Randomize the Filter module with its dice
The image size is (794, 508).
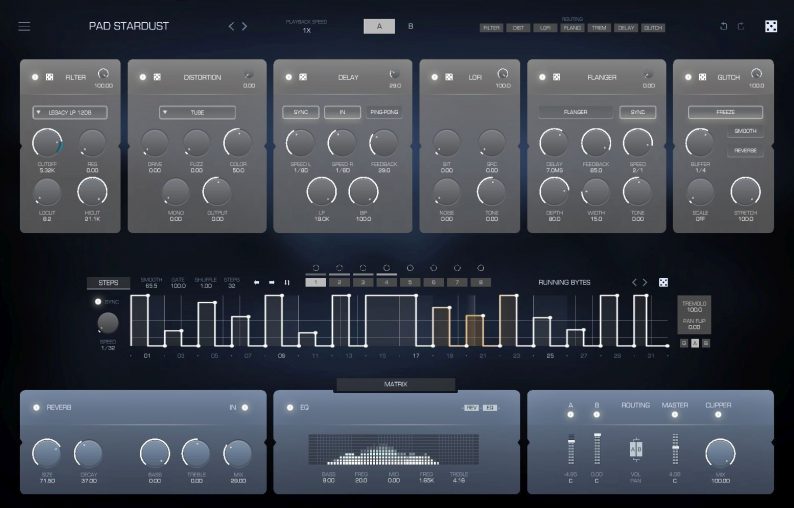tap(50, 77)
